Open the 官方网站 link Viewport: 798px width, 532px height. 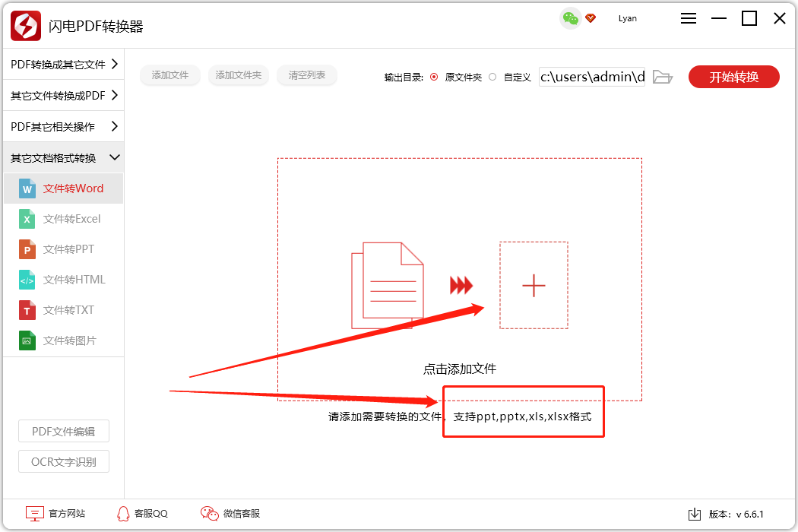click(x=67, y=514)
